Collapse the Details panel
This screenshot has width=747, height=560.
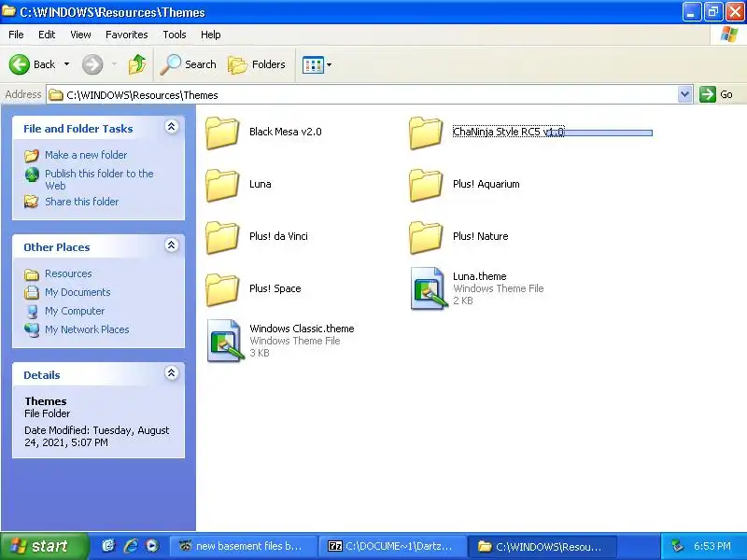[172, 372]
